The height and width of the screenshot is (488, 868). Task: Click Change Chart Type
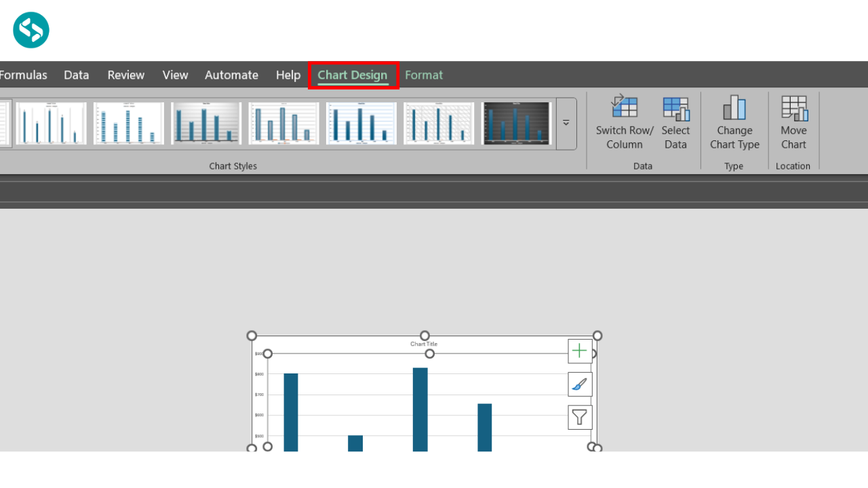[734, 123]
